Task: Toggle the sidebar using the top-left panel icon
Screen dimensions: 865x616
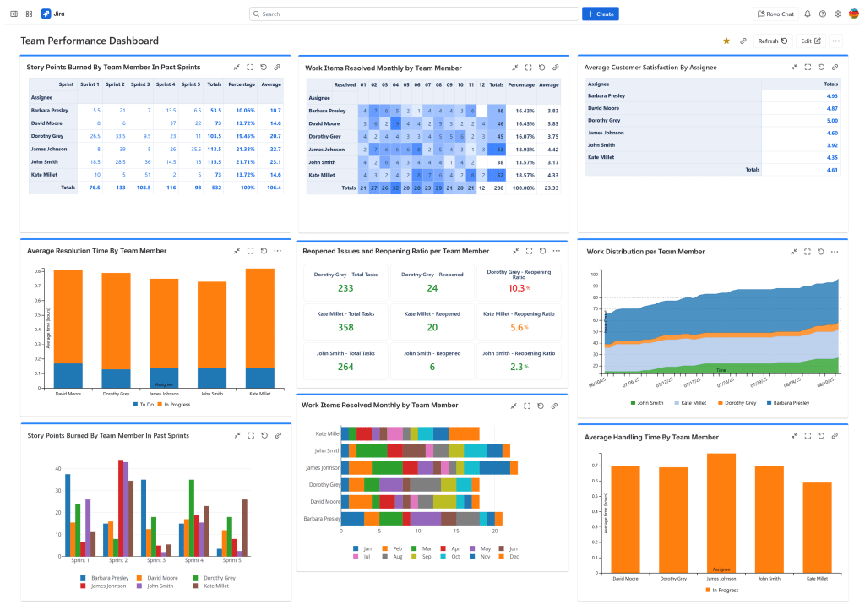Action: pos(14,14)
